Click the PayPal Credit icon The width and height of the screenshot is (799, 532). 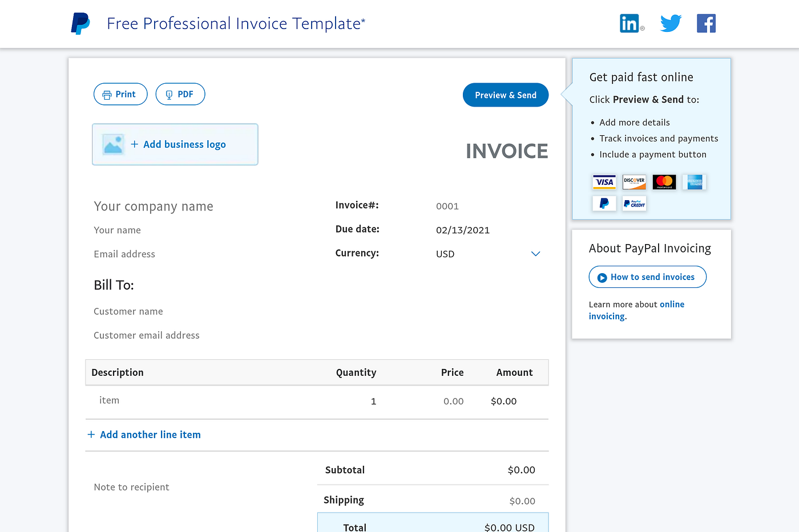(x=634, y=204)
